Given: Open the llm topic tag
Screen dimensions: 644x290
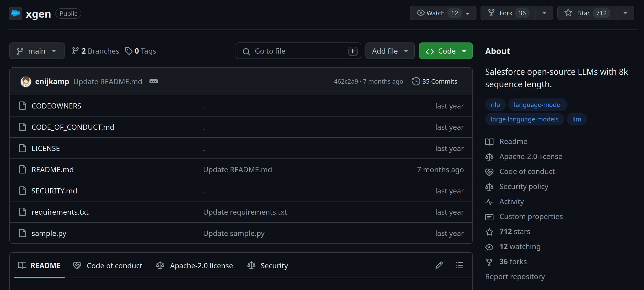Looking at the screenshot, I should (x=577, y=119).
